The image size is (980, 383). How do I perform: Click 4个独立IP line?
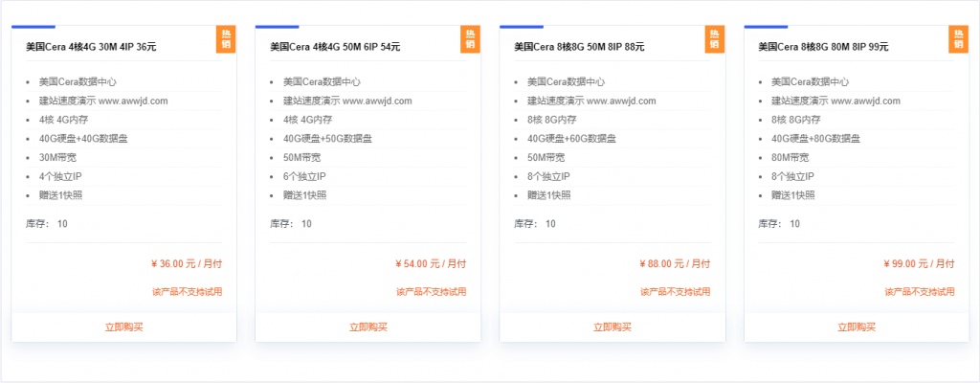click(60, 176)
